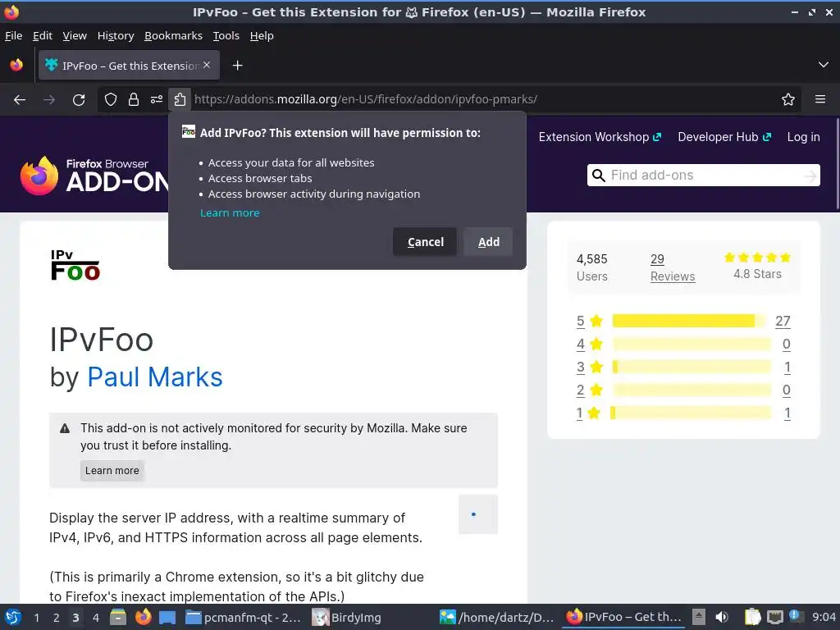Screen dimensions: 840x630
Task: Open the Tools menu
Action: [226, 36]
